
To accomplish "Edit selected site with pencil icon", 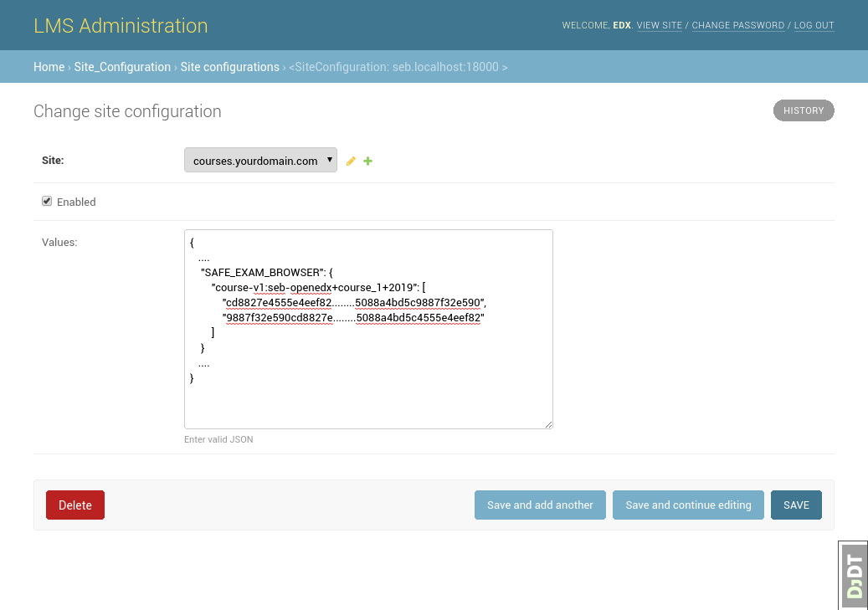I will [351, 161].
